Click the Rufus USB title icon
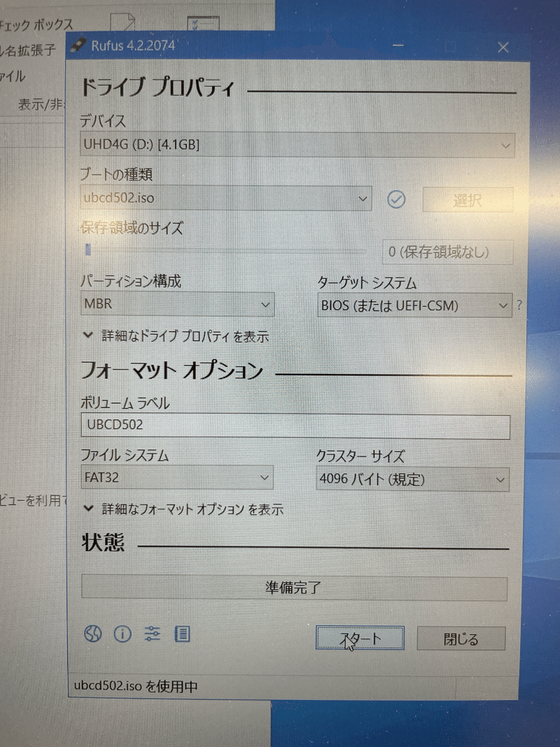The width and height of the screenshot is (560, 747). tap(78, 45)
